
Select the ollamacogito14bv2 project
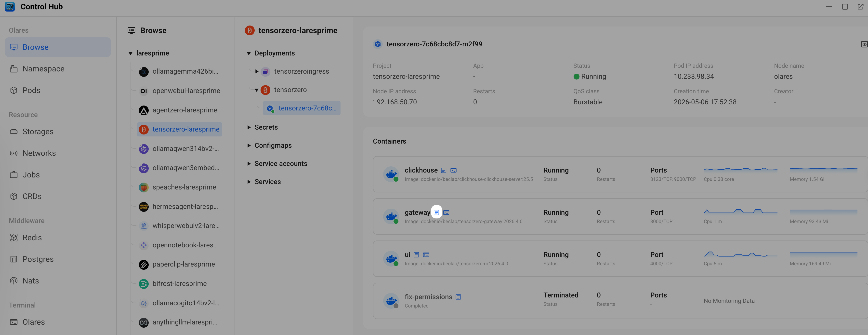tap(180, 303)
